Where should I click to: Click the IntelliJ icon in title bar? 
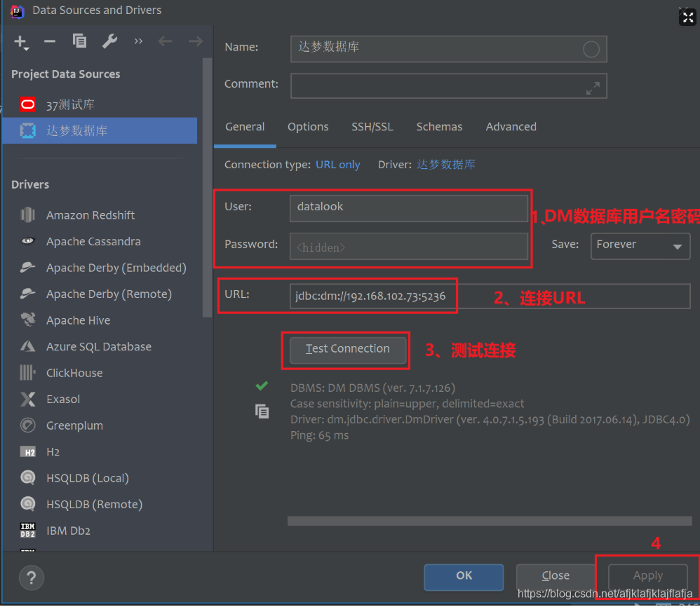point(17,11)
